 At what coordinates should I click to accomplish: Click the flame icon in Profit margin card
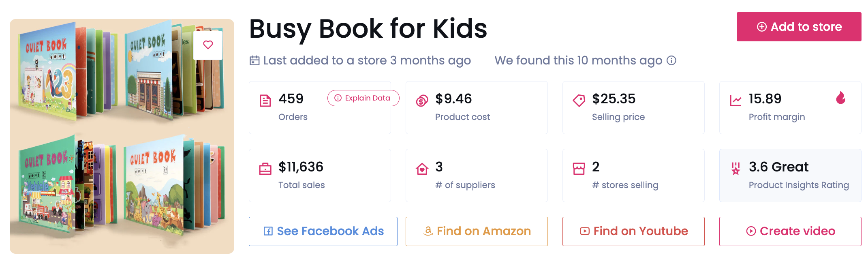(841, 98)
